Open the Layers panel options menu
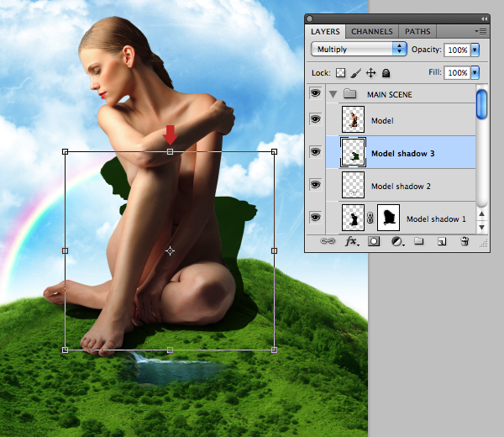The height and width of the screenshot is (437, 504). pyautogui.click(x=480, y=31)
